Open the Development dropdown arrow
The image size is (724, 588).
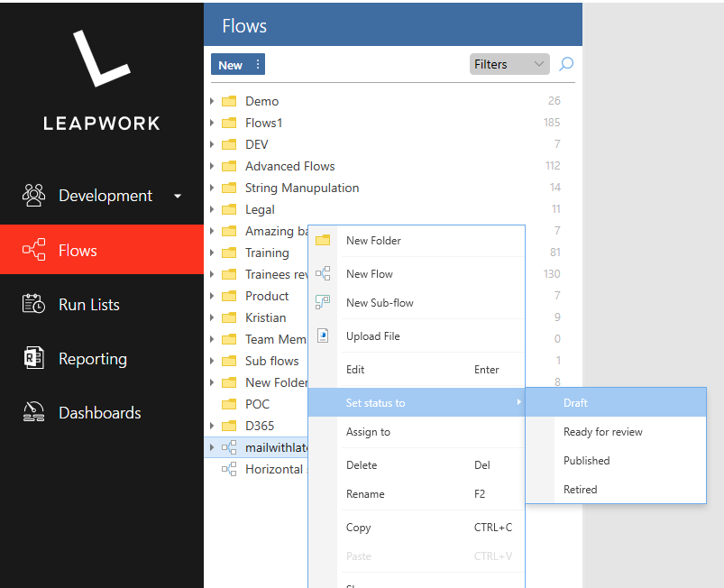tap(178, 196)
